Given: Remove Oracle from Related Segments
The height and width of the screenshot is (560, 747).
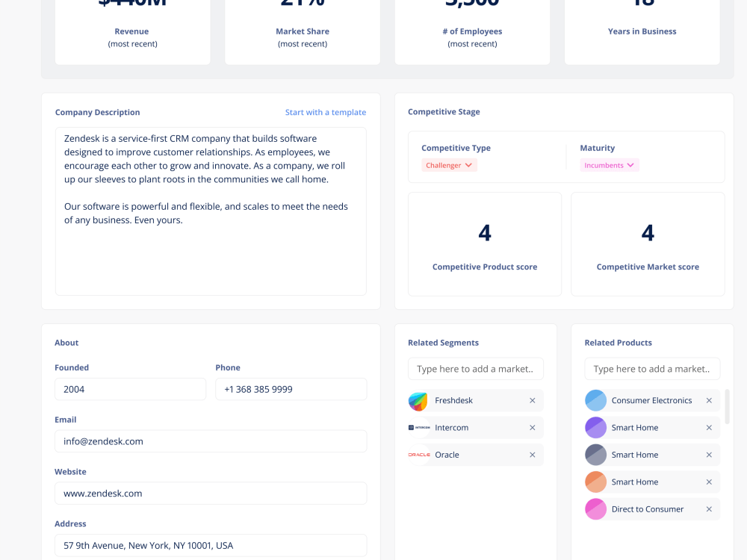Looking at the screenshot, I should tap(532, 455).
